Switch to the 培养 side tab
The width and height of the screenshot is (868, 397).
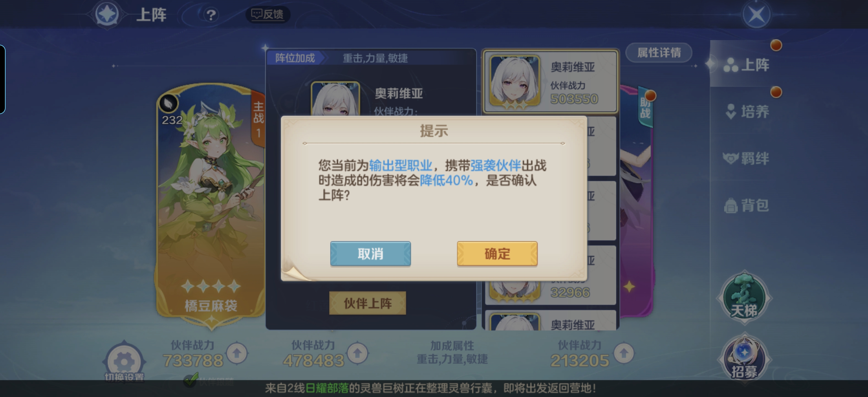(x=746, y=112)
